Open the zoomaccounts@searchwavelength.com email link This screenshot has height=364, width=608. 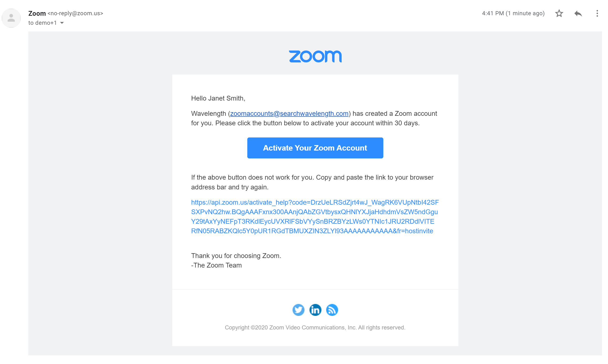coord(289,114)
